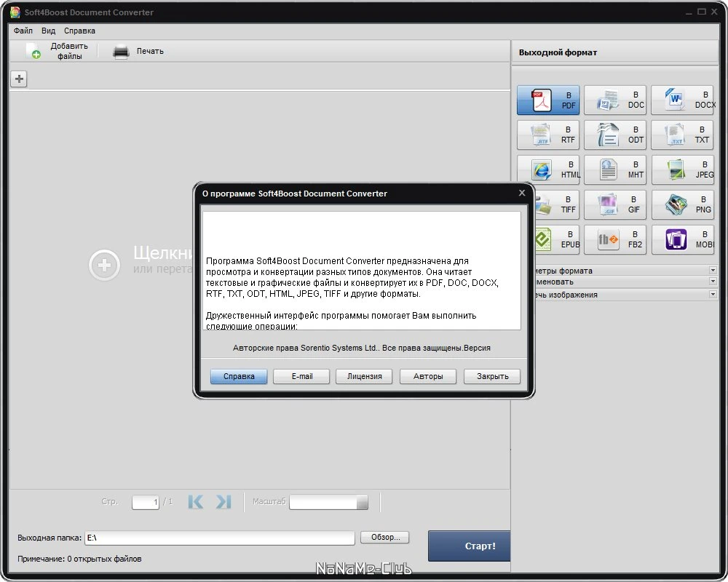Screen dimensions: 728x582
Task: Close the About dialog with the X
Action: [522, 193]
